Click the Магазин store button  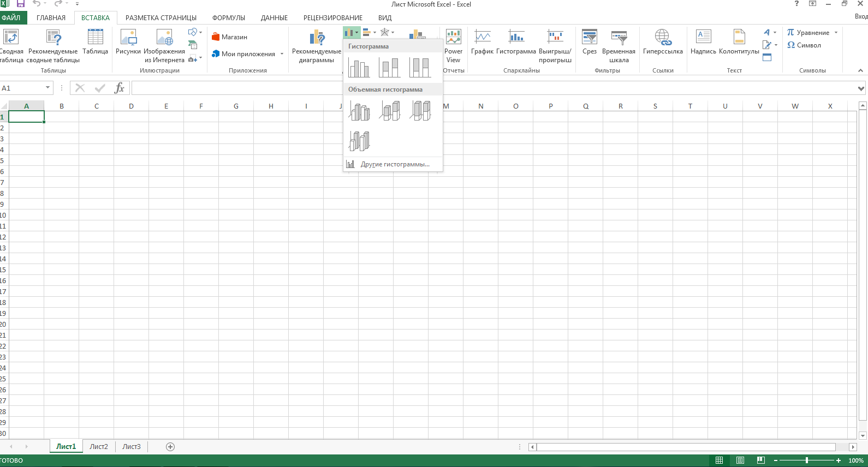tap(230, 37)
